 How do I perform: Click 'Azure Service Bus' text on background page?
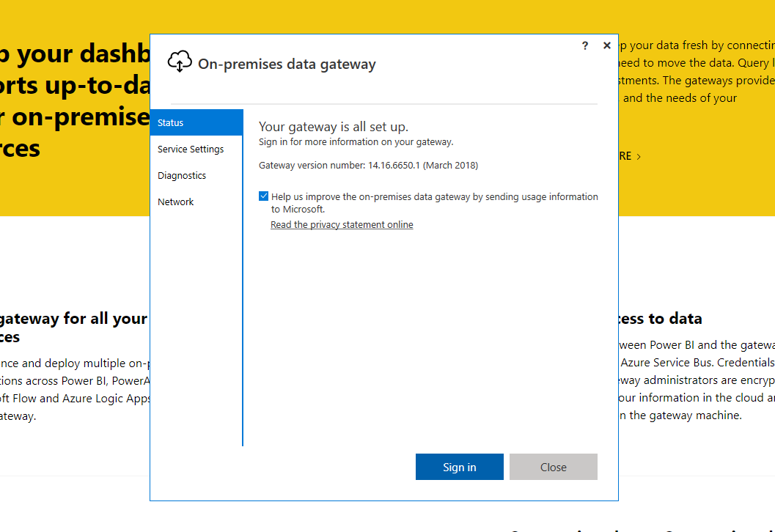coord(666,363)
